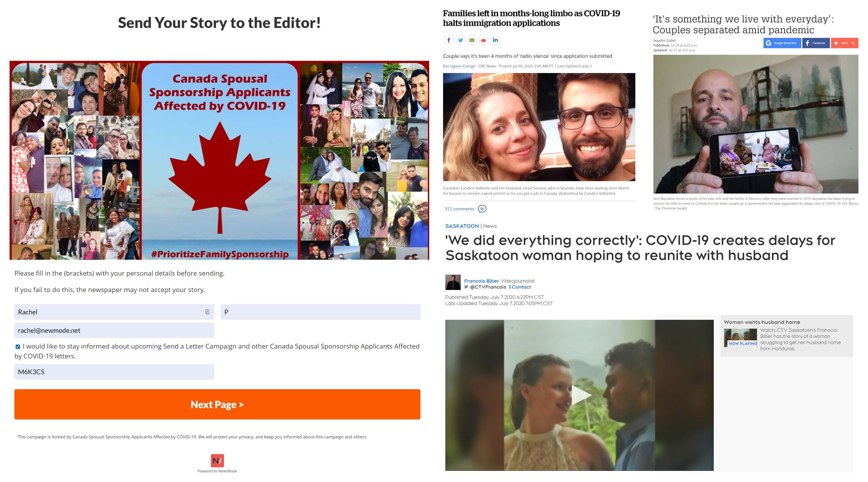Screen dimensions: 868x482
Task: Open the 312 comments link
Action: pos(459,209)
